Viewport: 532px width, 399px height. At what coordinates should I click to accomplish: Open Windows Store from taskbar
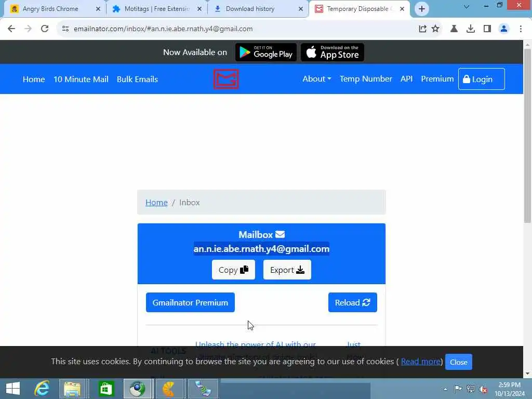[106, 389]
